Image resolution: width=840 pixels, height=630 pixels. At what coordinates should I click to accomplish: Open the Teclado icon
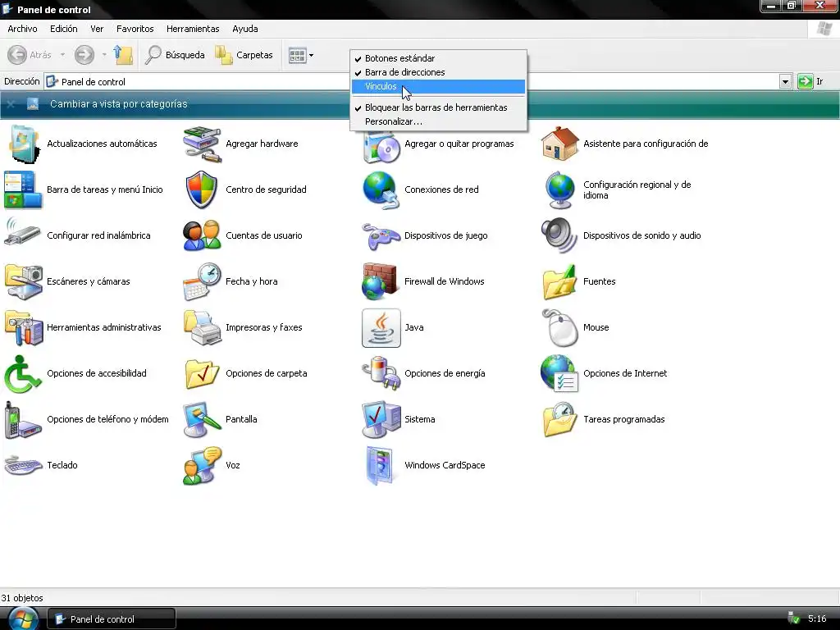pyautogui.click(x=23, y=465)
